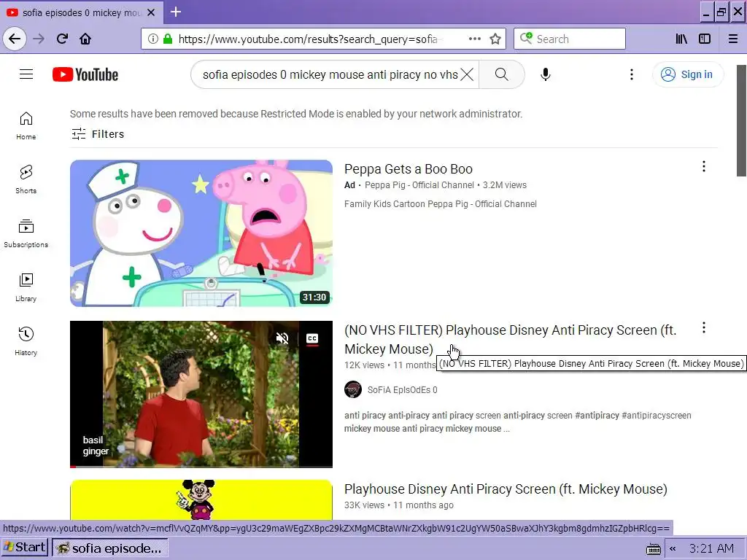
Task: Click the page vertical scrollbar thumb
Action: pyautogui.click(x=741, y=120)
